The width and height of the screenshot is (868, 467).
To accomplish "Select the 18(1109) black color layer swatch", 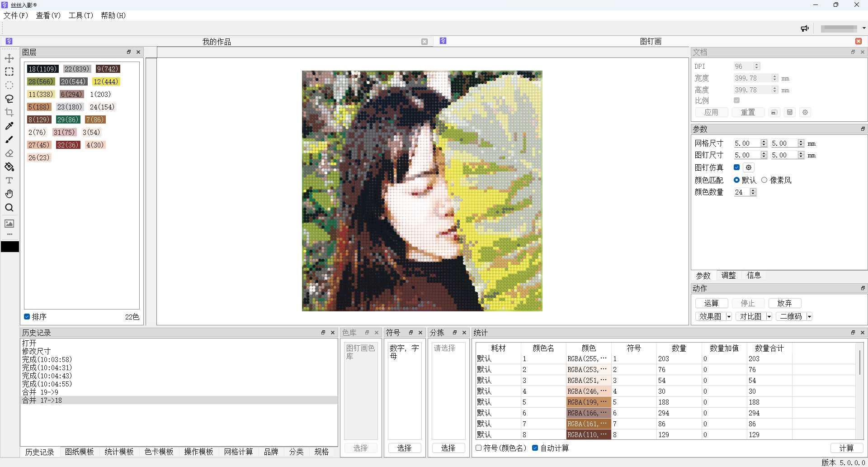I will [42, 69].
